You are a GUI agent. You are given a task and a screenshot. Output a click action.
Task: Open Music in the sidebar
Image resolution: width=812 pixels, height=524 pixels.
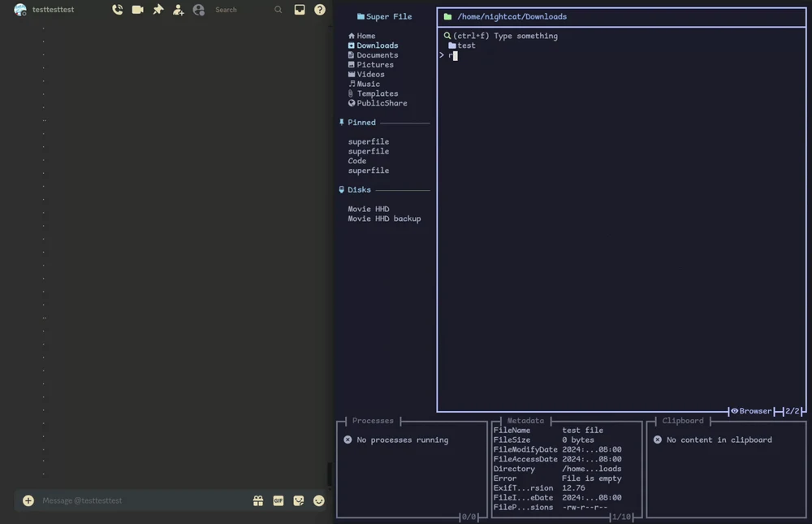[x=364, y=84]
